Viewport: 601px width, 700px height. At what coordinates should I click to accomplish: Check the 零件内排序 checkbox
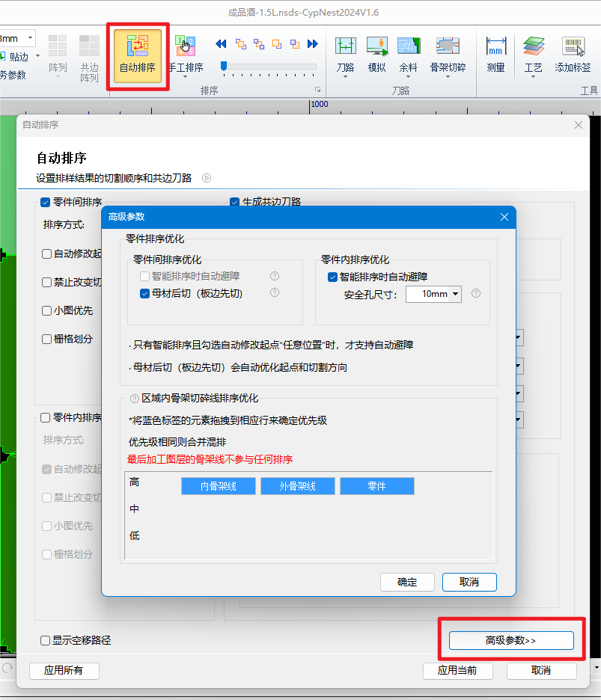[x=45, y=417]
